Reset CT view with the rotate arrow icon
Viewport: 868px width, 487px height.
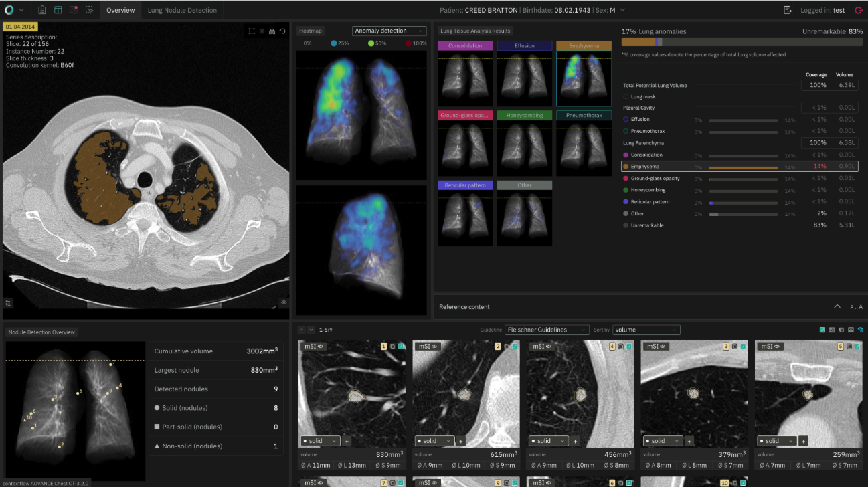[x=282, y=31]
